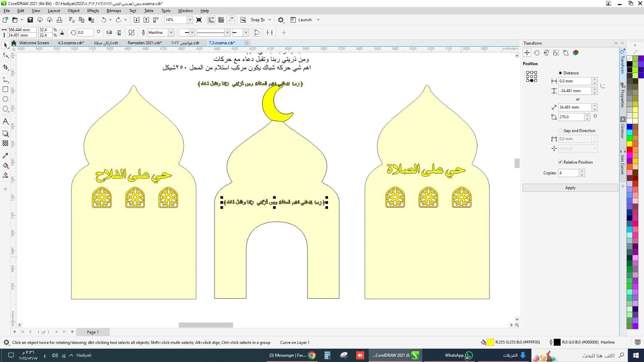Select the Distance radio button
Viewport: 644px width, 362px height.
pyautogui.click(x=560, y=73)
